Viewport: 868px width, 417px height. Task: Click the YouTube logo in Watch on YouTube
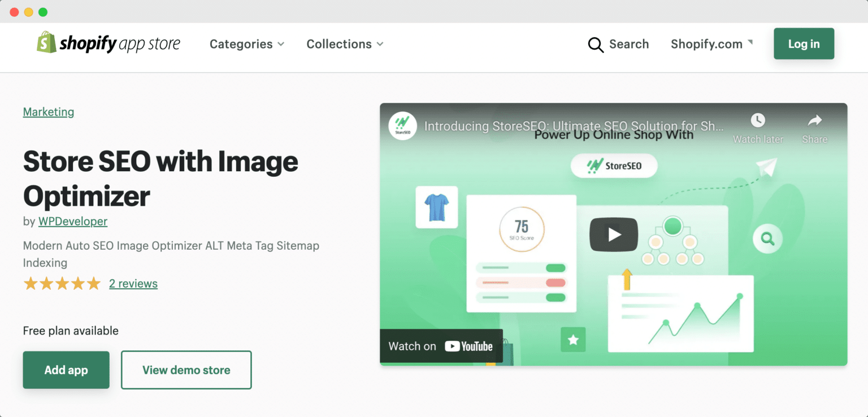pos(469,346)
